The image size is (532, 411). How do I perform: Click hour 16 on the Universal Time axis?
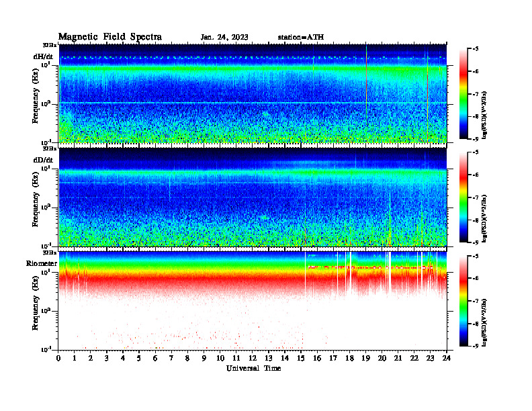[317, 358]
